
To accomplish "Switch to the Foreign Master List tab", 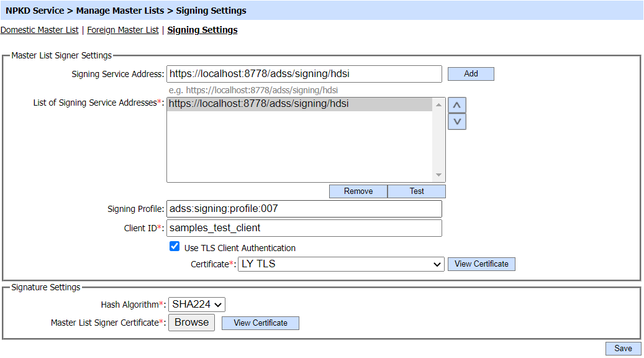I will click(123, 30).
